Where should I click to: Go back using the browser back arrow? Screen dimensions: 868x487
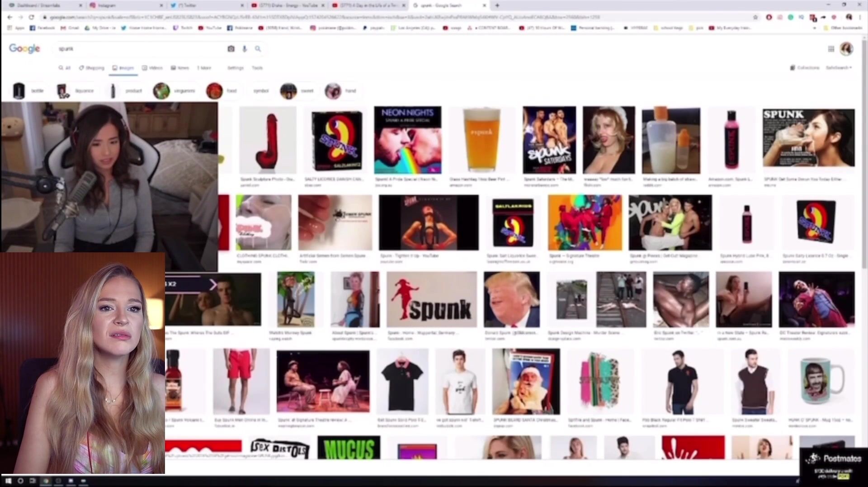pyautogui.click(x=9, y=17)
